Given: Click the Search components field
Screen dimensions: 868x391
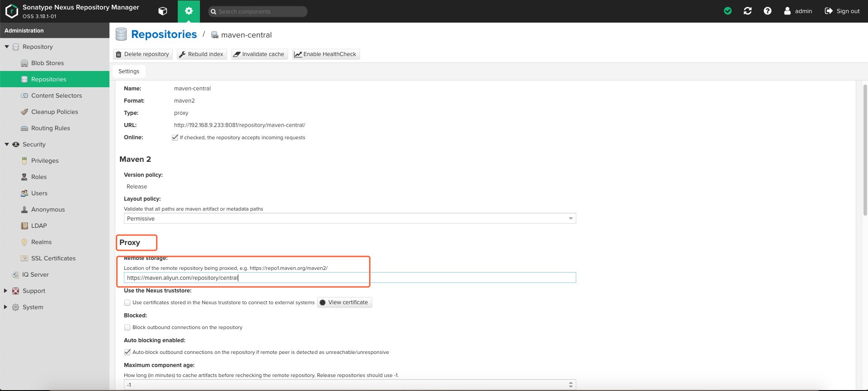Looking at the screenshot, I should tap(258, 12).
